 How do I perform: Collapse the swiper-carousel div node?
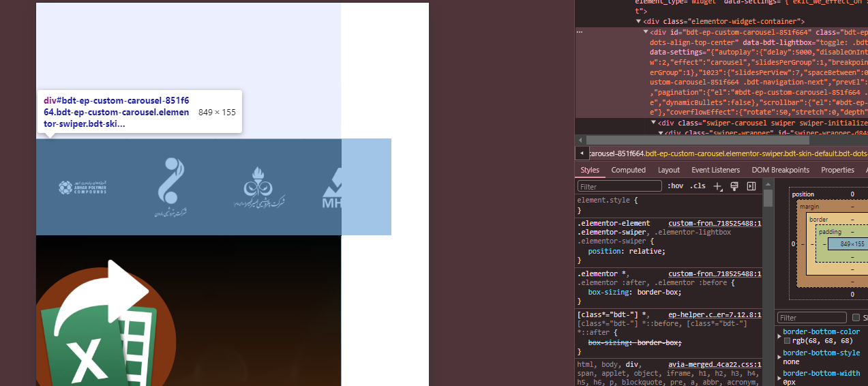(654, 123)
